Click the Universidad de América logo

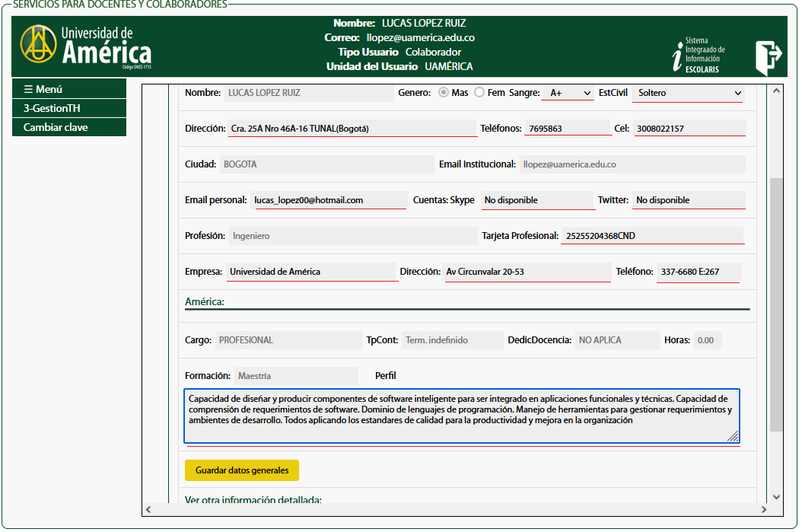(x=86, y=46)
